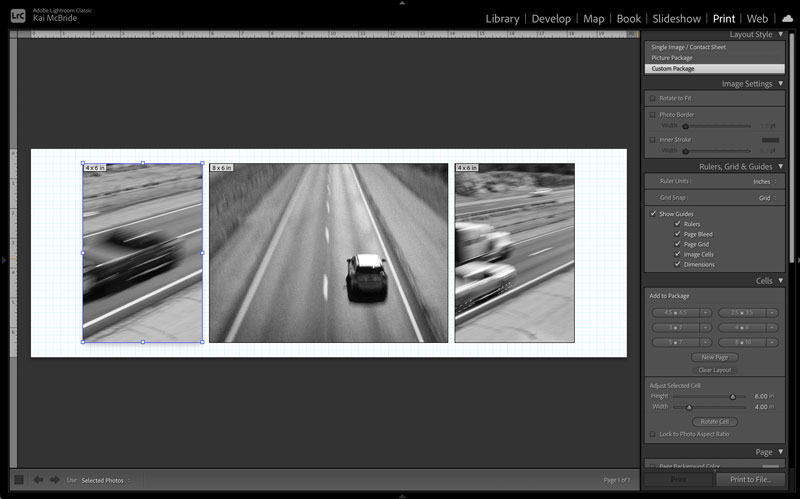This screenshot has width=800, height=499.
Task: Click the Inner Stroke color swatch
Action: [x=770, y=140]
